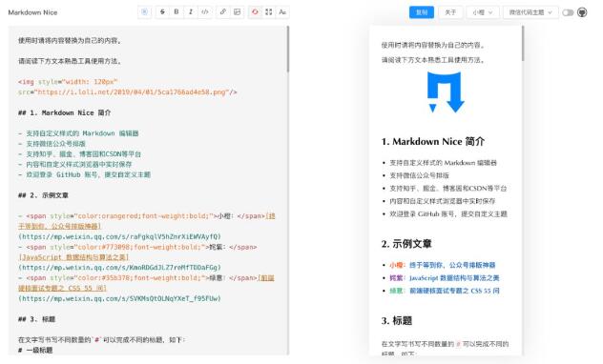Click the first toolbar format icon

click(145, 11)
